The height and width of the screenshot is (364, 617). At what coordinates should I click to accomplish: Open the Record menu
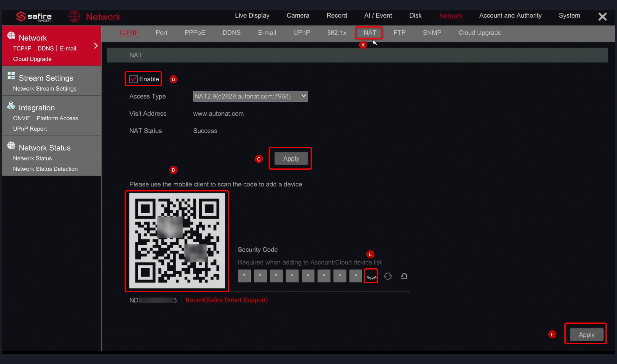point(337,15)
